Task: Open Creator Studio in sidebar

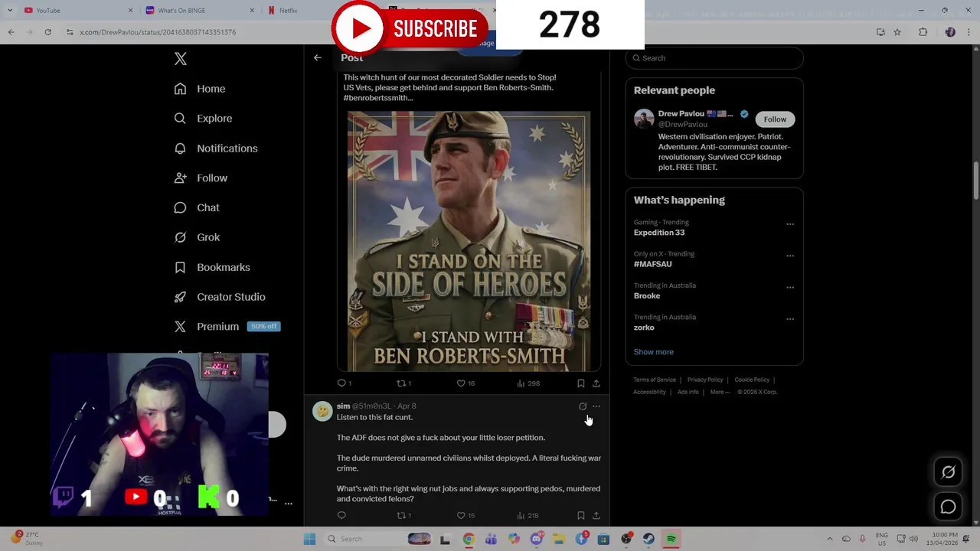Action: click(220, 297)
